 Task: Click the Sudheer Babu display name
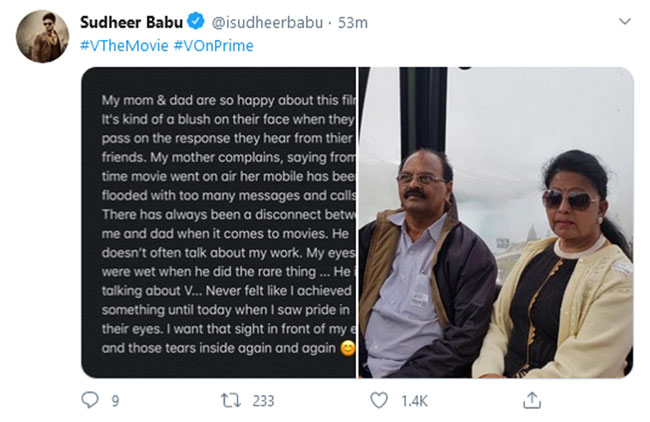coord(127,23)
